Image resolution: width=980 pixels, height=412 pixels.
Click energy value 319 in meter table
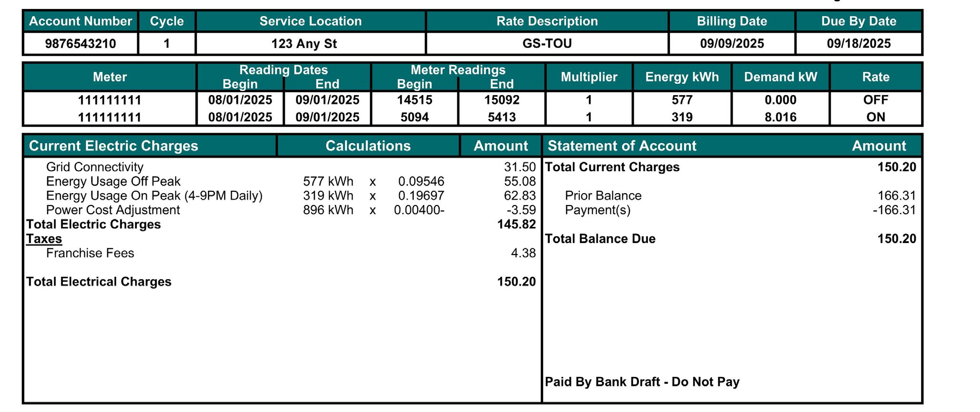[682, 117]
